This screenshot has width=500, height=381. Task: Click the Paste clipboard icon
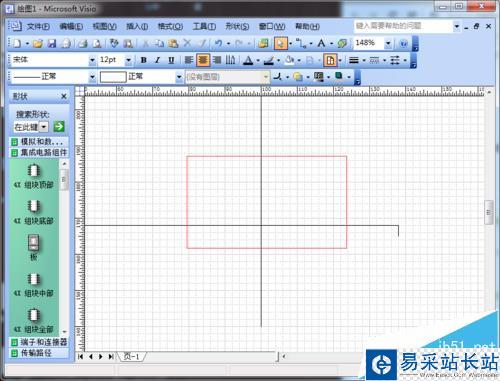coord(173,43)
